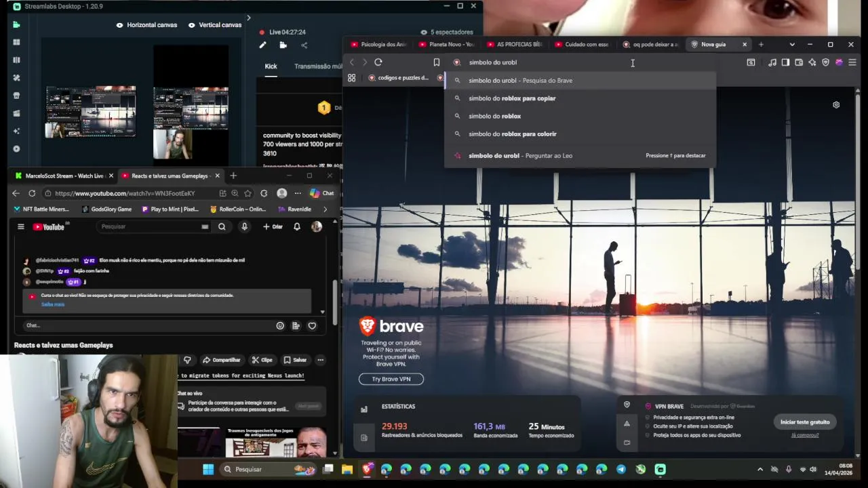Screen dimensions: 868x488
Task: Collapse Streamlabs chat panel chevron
Action: (248, 18)
